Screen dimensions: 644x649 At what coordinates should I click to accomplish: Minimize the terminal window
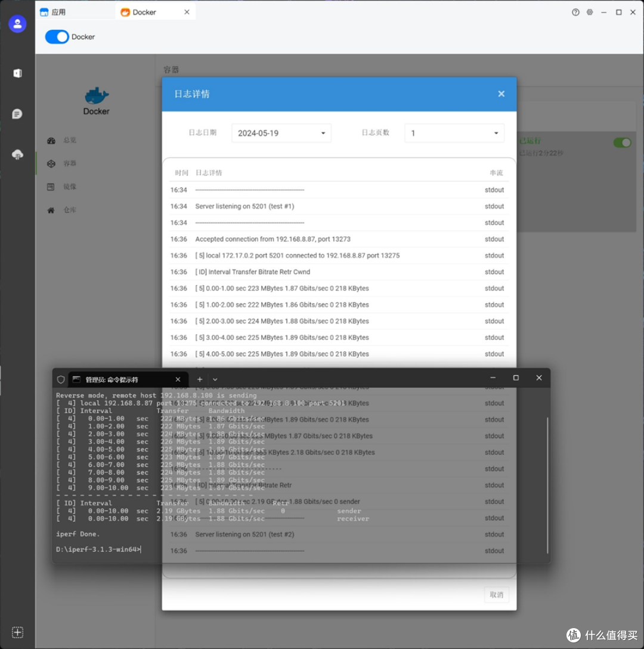click(x=493, y=378)
